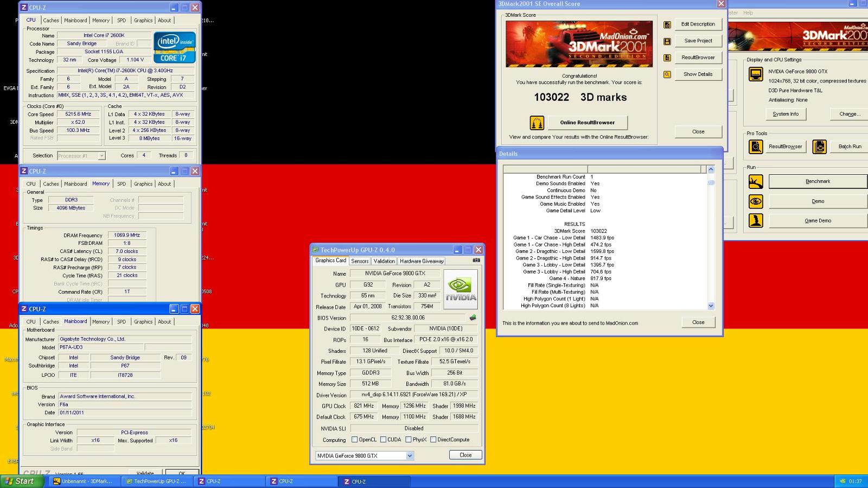The width and height of the screenshot is (868, 488).
Task: Click the Edit Description button
Action: click(698, 24)
